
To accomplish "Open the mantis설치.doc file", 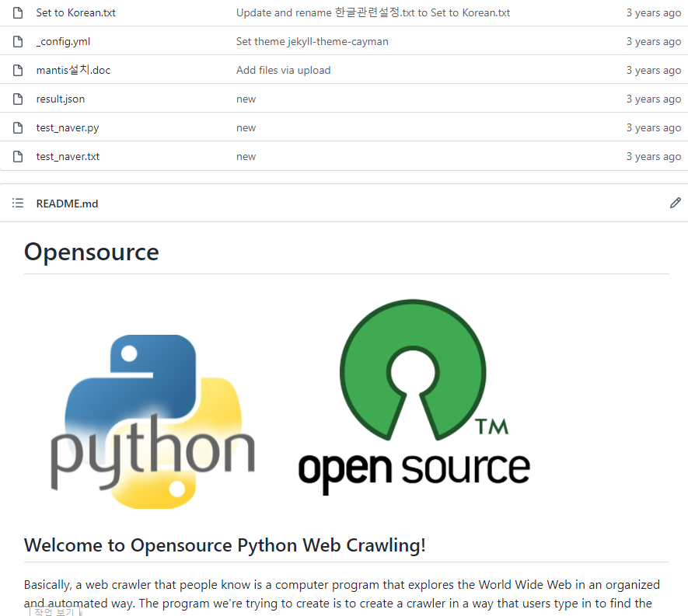I will coord(73,70).
